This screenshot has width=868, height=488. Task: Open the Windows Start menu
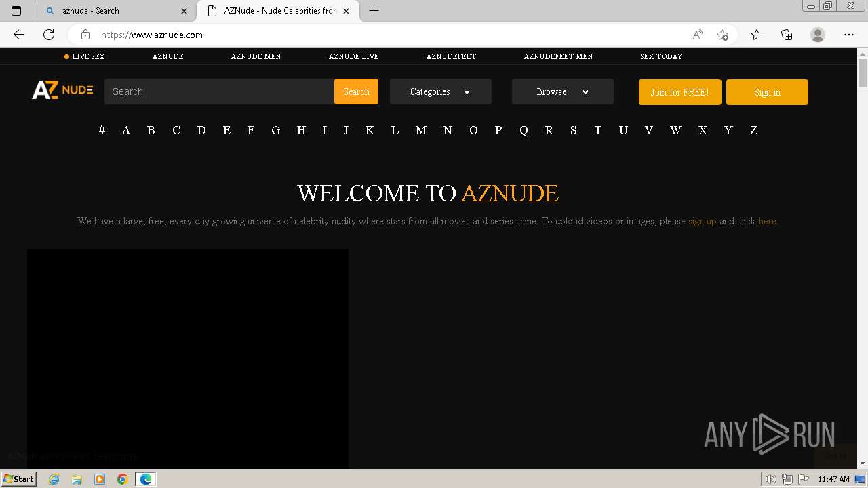pos(18,479)
